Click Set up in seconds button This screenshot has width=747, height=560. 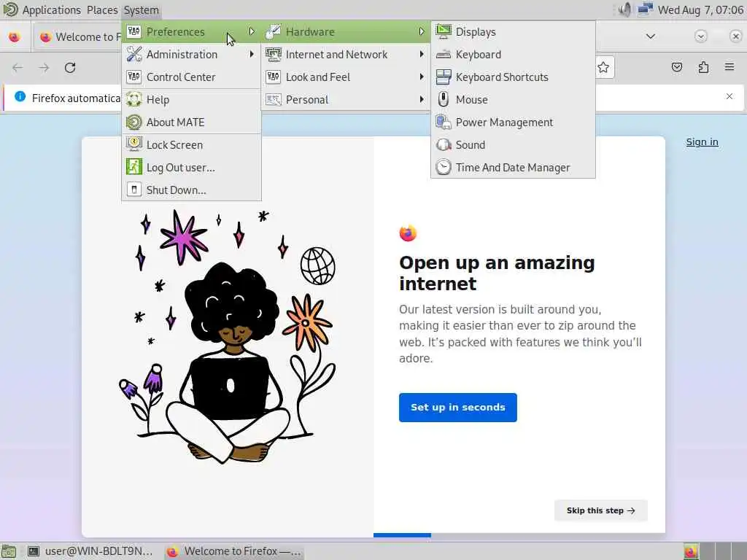click(458, 408)
